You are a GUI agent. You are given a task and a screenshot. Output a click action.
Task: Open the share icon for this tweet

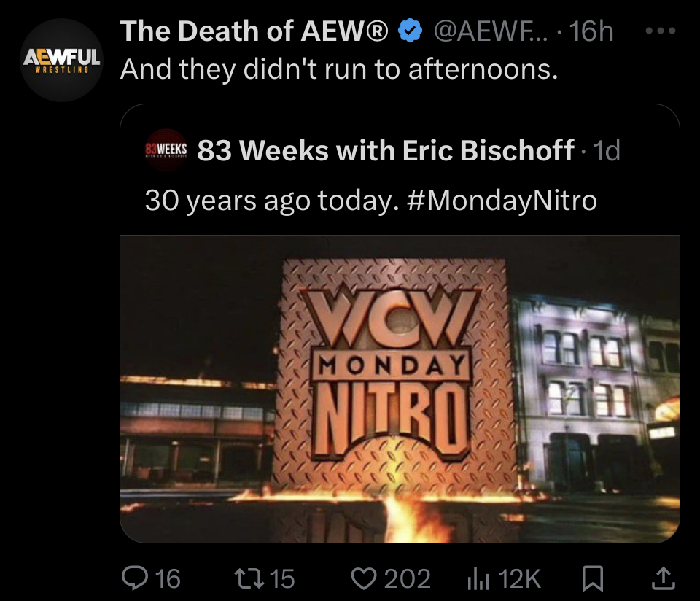664,578
